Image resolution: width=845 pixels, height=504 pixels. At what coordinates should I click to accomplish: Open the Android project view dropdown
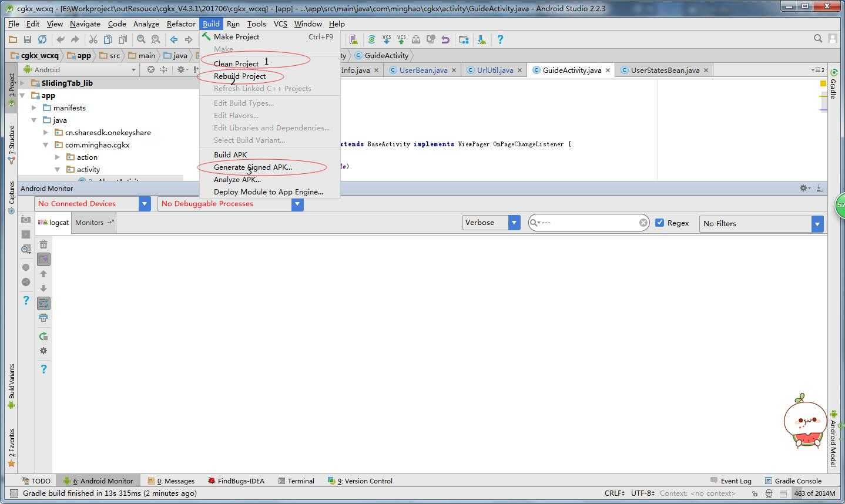click(x=79, y=69)
